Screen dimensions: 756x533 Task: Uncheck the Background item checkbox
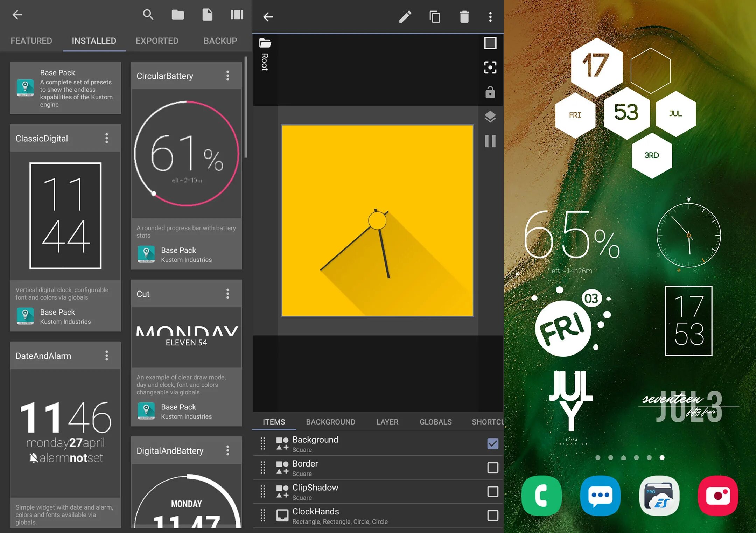[x=492, y=443]
